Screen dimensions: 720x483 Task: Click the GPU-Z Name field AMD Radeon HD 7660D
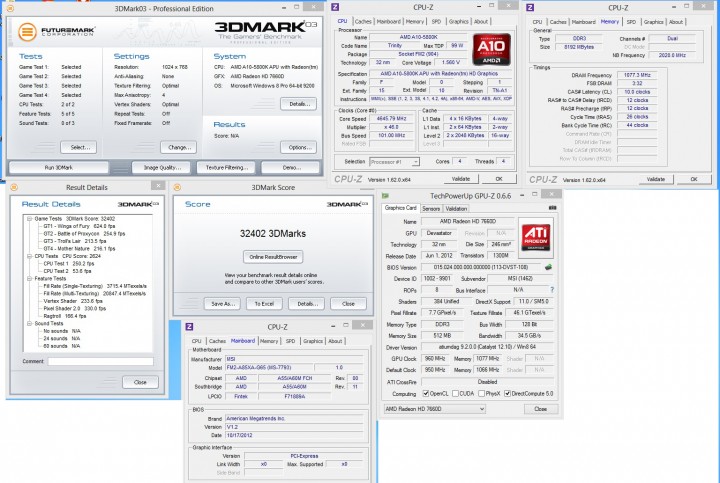pyautogui.click(x=467, y=221)
